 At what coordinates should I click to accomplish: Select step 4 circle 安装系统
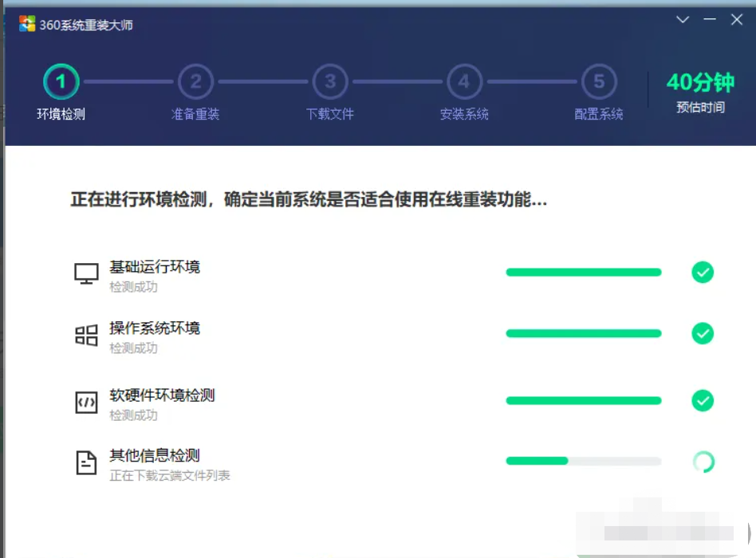[x=464, y=81]
